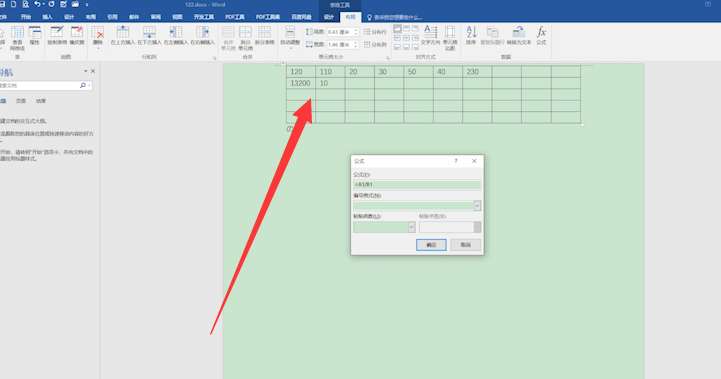This screenshot has width=721, height=379.
Task: Select the Draw Table pencil icon
Action: pyautogui.click(x=57, y=35)
